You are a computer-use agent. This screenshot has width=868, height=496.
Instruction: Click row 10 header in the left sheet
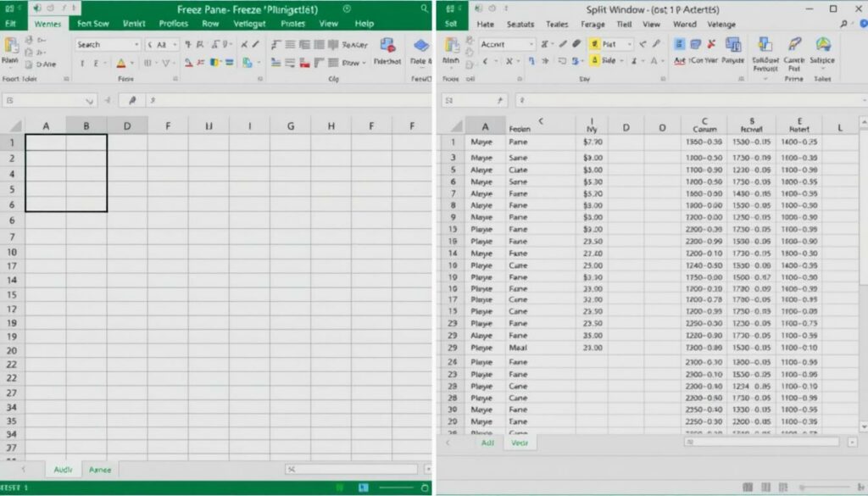coord(12,253)
